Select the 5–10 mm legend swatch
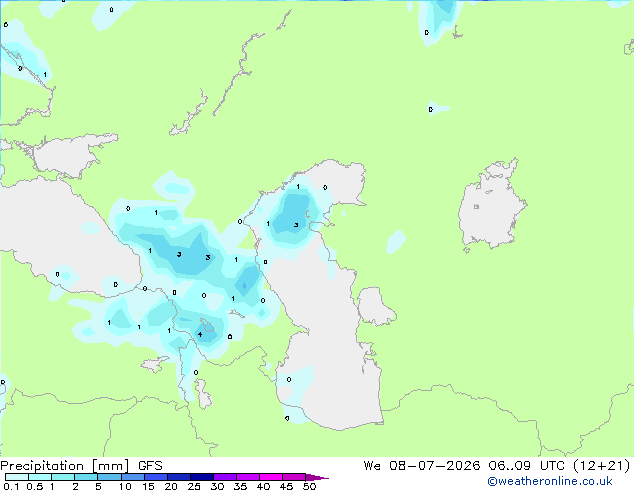Viewport: 634px width, 490px height. [x=109, y=477]
